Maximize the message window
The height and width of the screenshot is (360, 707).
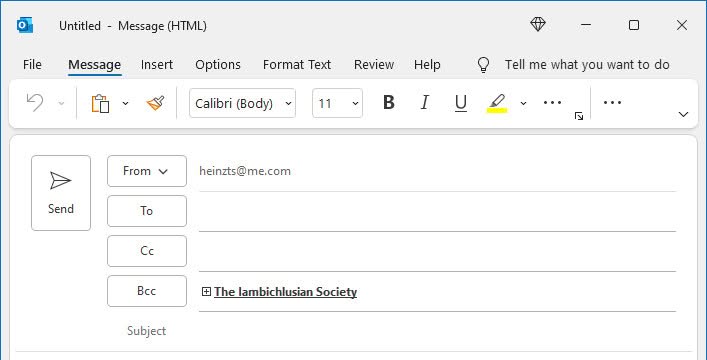[634, 25]
